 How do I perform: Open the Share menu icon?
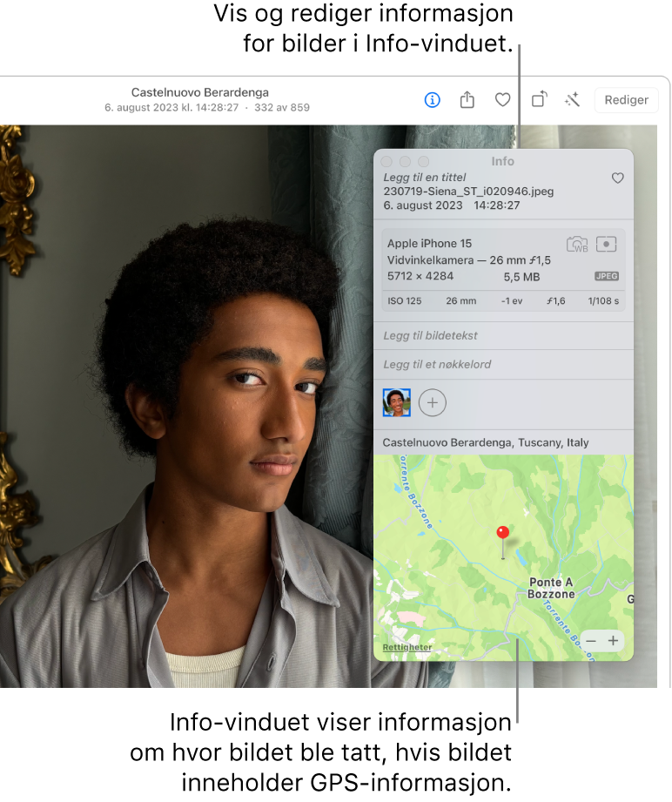(x=467, y=99)
